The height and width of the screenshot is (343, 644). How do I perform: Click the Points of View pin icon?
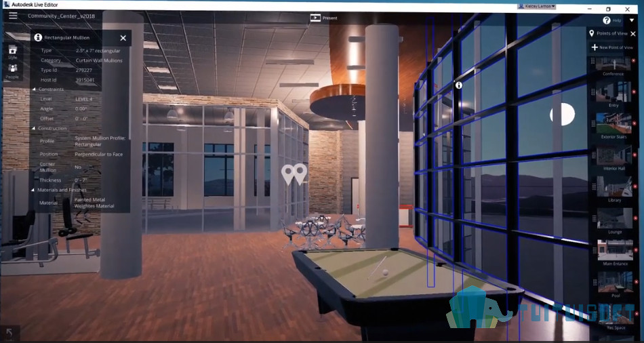[591, 33]
